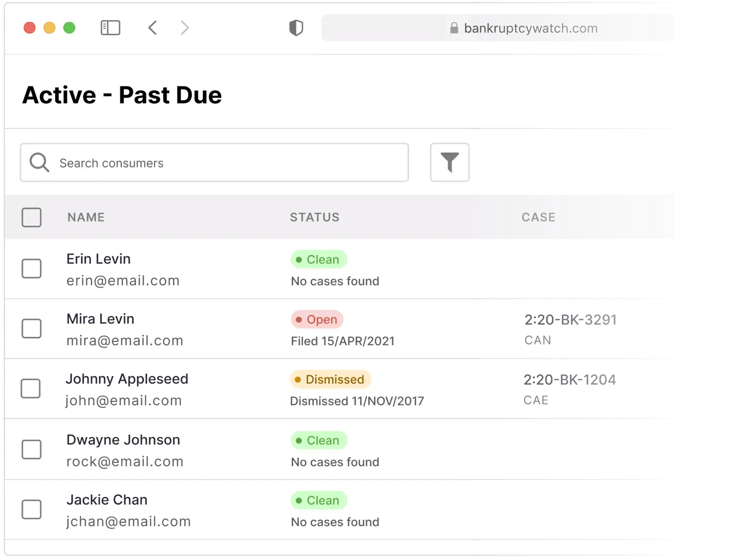Click the NAME column header

pyautogui.click(x=86, y=217)
